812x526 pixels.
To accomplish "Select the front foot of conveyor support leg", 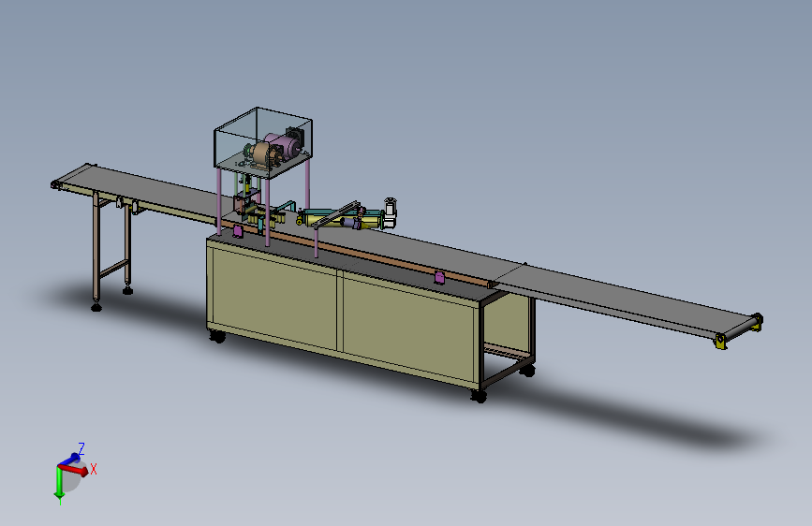I will pos(96,308).
